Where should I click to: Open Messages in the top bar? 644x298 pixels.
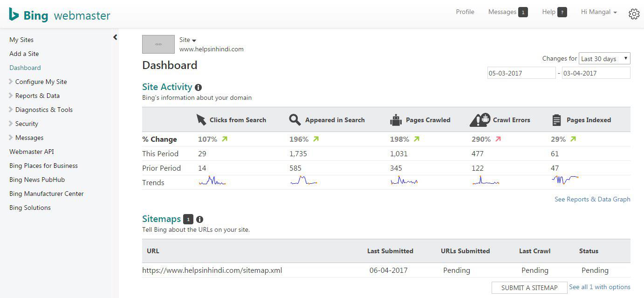click(x=502, y=12)
